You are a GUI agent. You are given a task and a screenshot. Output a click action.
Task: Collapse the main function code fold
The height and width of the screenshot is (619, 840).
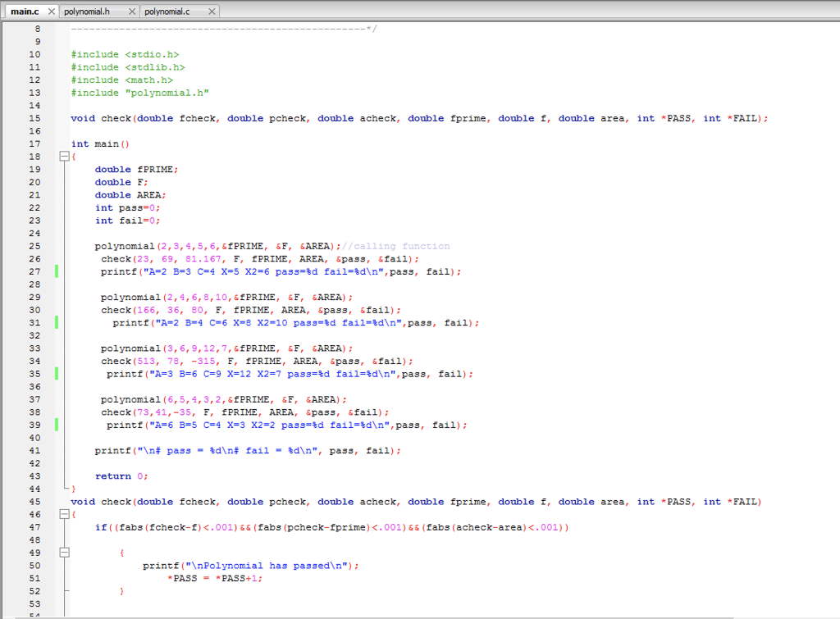[64, 156]
